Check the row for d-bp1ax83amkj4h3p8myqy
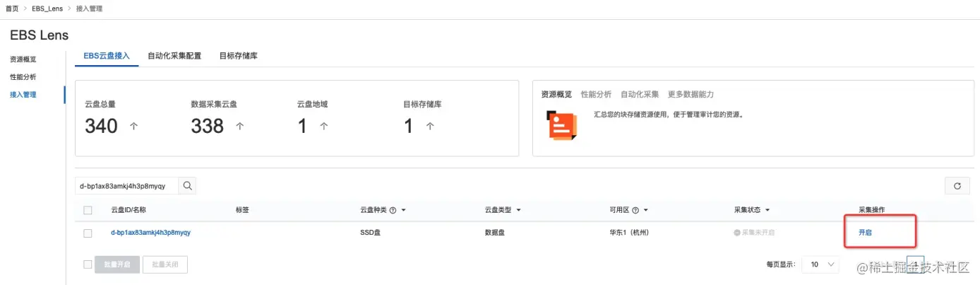 coord(88,233)
